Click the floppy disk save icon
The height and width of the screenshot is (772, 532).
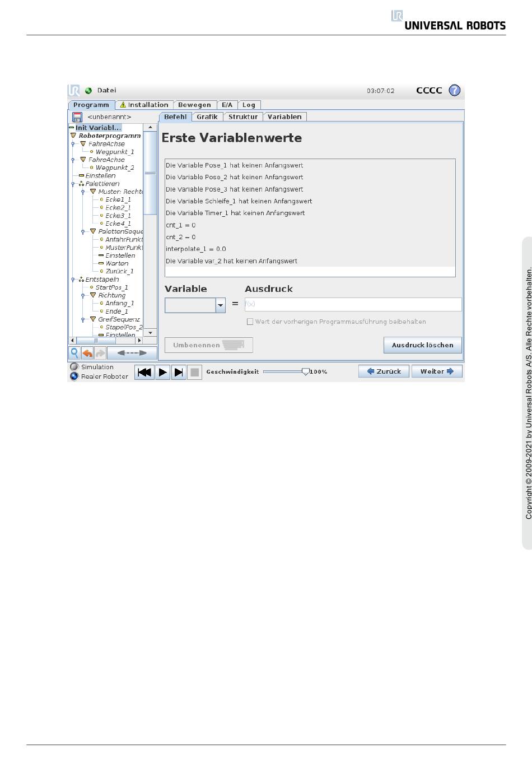[x=77, y=117]
